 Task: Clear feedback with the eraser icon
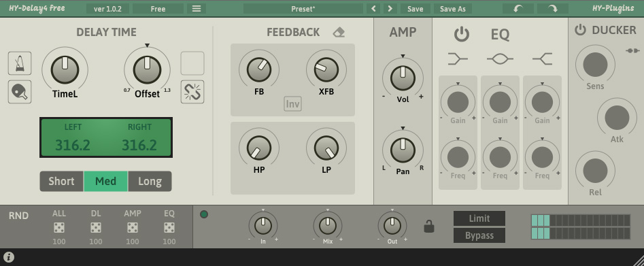point(339,33)
